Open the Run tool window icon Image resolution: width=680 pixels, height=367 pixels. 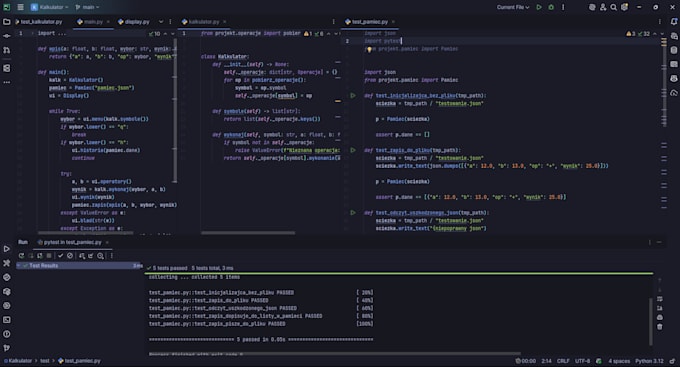point(7,249)
